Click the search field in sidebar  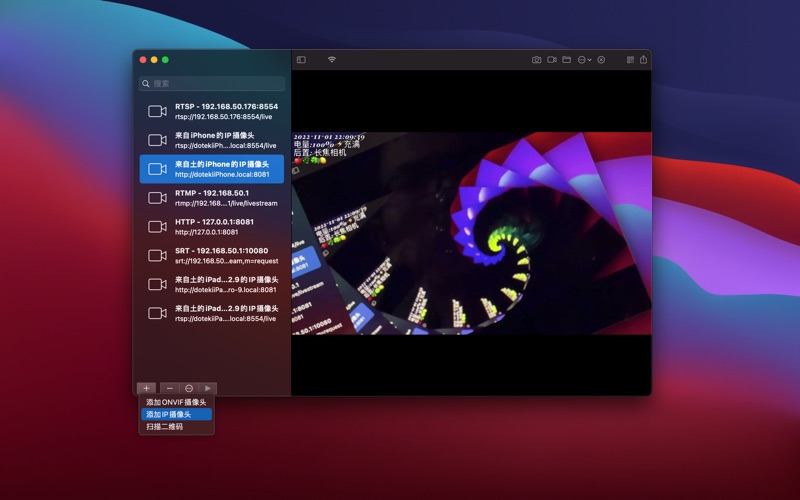(212, 84)
